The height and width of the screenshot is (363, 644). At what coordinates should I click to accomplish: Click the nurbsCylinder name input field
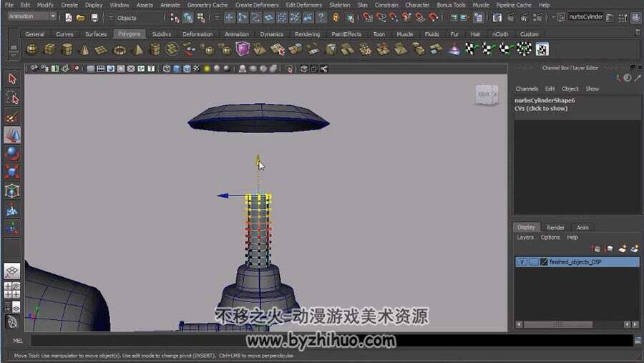point(585,17)
